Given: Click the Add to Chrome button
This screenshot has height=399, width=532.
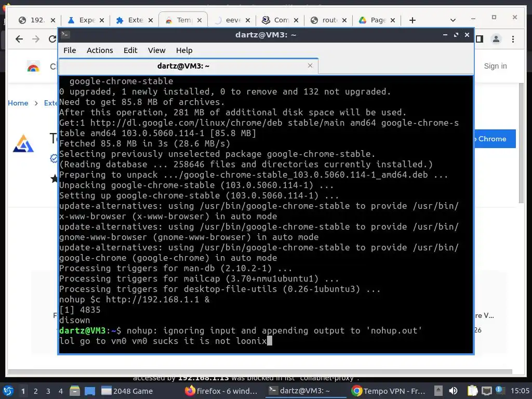Looking at the screenshot, I should point(495,139).
